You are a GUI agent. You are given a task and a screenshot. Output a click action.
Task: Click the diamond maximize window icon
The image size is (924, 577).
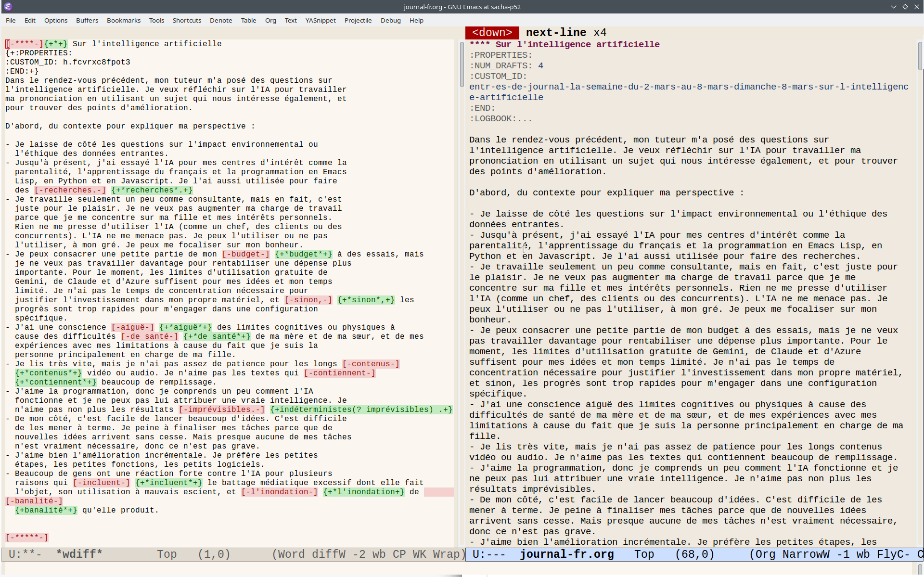[x=905, y=7]
